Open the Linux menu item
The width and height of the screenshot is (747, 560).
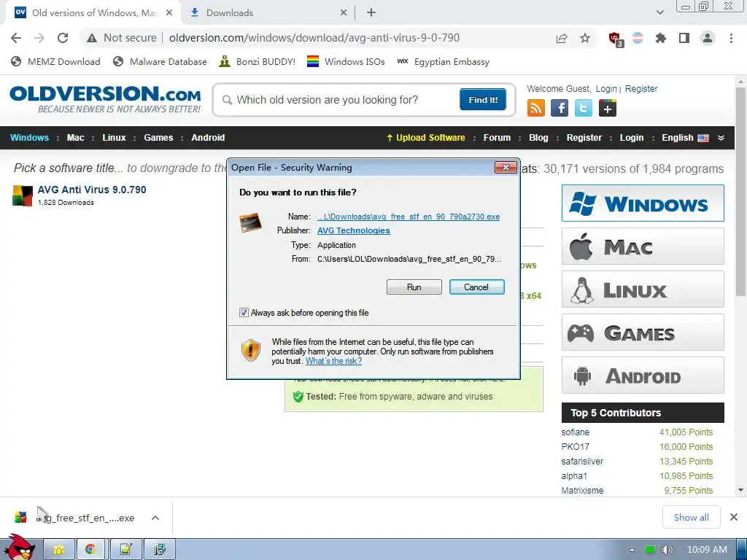click(114, 138)
